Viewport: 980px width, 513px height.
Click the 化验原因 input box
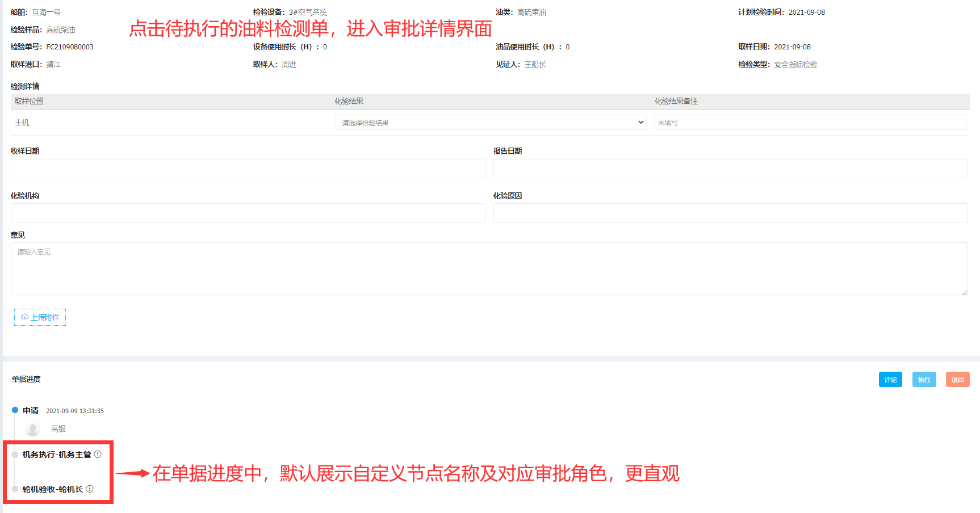731,213
